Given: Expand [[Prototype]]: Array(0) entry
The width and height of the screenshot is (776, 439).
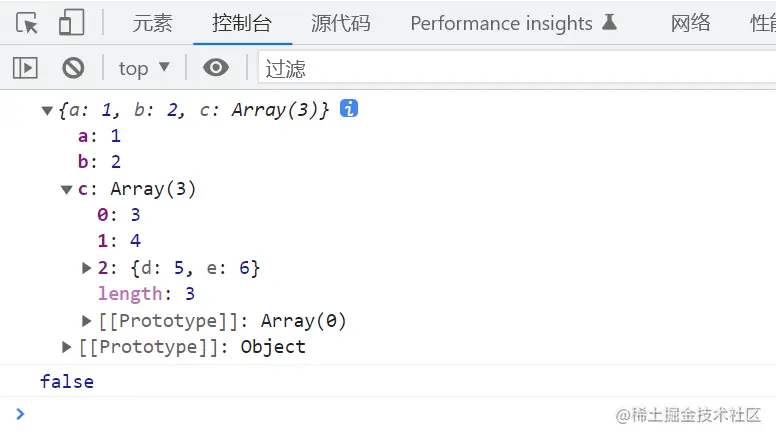Looking at the screenshot, I should 87,321.
